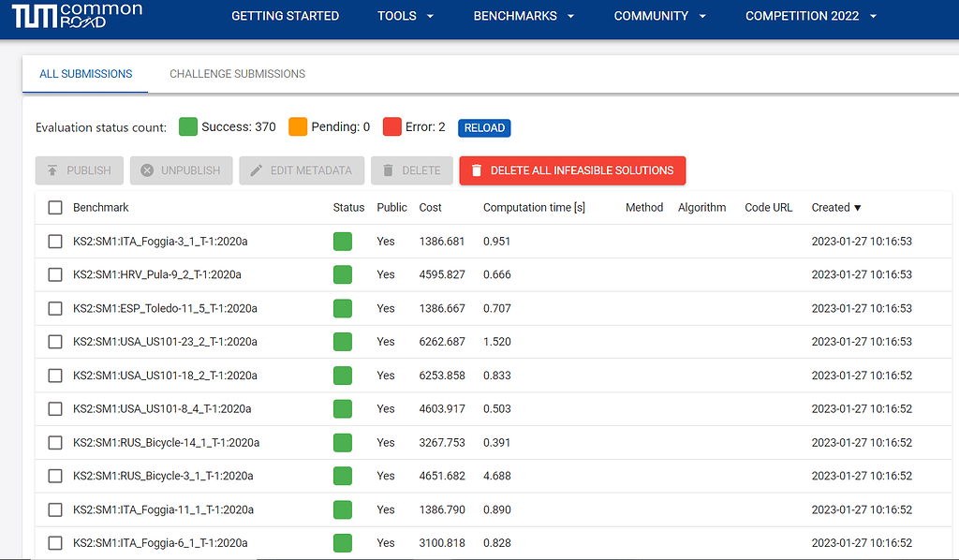Click the red Error status indicator legend

(x=391, y=126)
